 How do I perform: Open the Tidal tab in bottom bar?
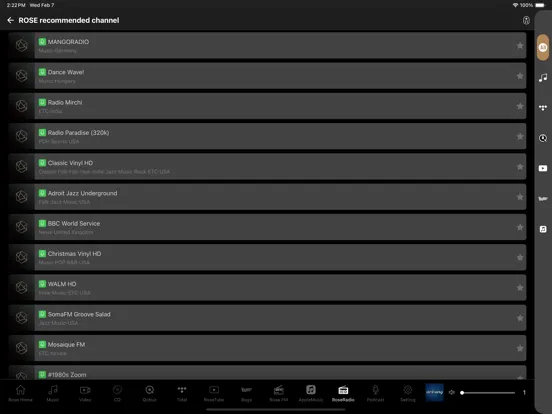182,393
